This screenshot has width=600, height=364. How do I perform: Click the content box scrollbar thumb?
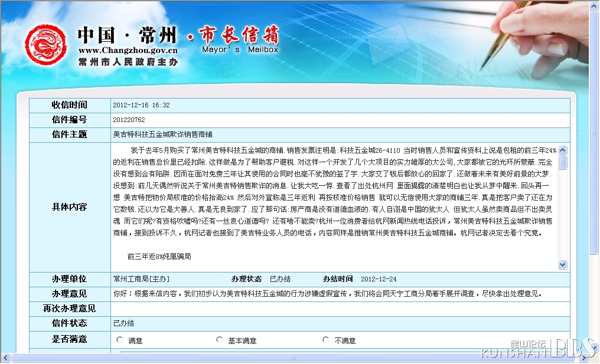562,162
